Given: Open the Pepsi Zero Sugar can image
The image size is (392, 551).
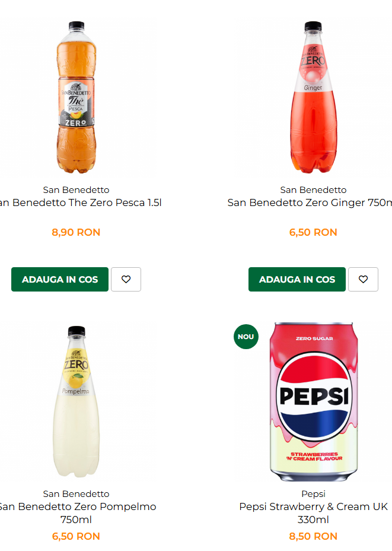Looking at the screenshot, I should [313, 402].
